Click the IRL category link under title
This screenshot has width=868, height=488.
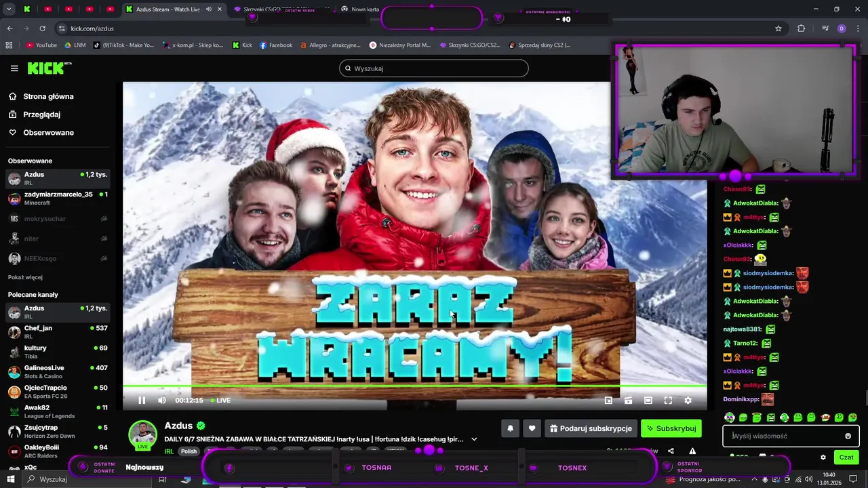pos(169,451)
